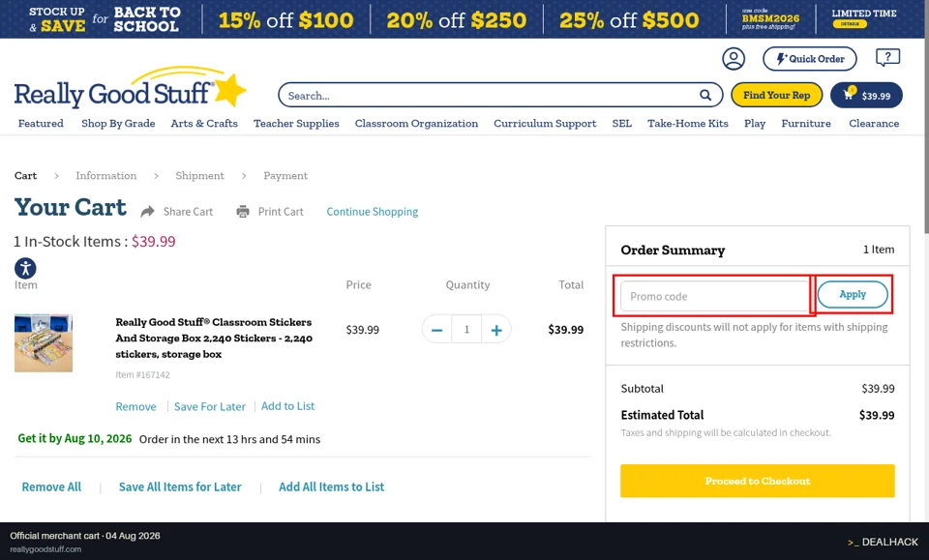
Task: Click the 20% off $250 banner offer
Action: point(456,20)
